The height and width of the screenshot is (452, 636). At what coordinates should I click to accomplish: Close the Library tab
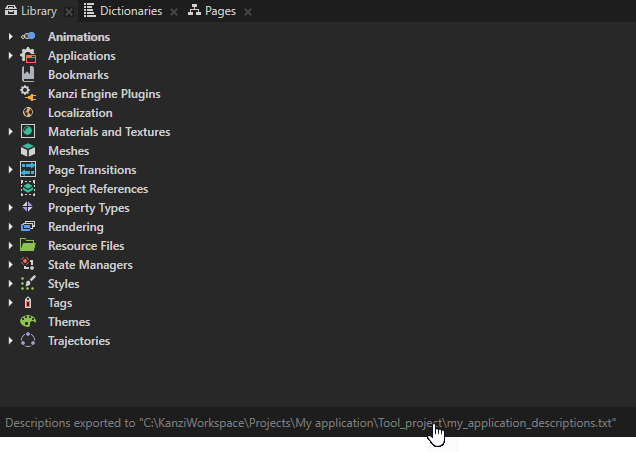click(69, 12)
